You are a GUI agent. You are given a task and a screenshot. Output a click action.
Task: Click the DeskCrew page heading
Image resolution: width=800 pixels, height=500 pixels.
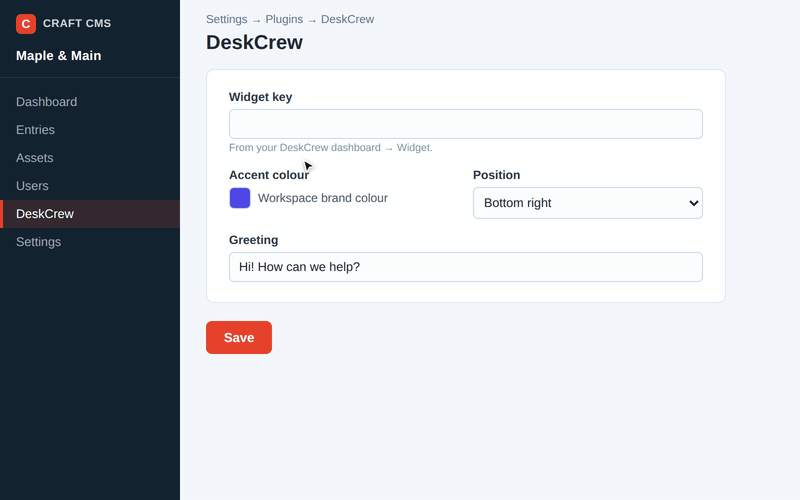[255, 42]
